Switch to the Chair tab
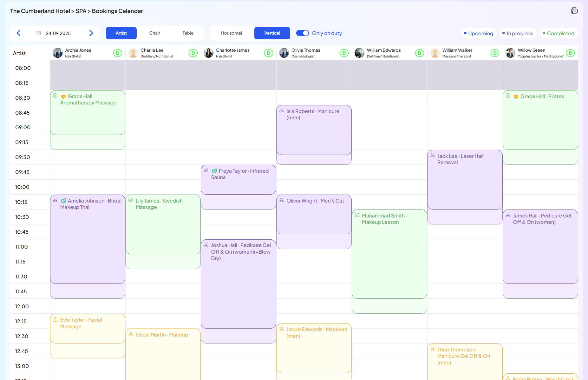This screenshot has width=588, height=380. [154, 33]
